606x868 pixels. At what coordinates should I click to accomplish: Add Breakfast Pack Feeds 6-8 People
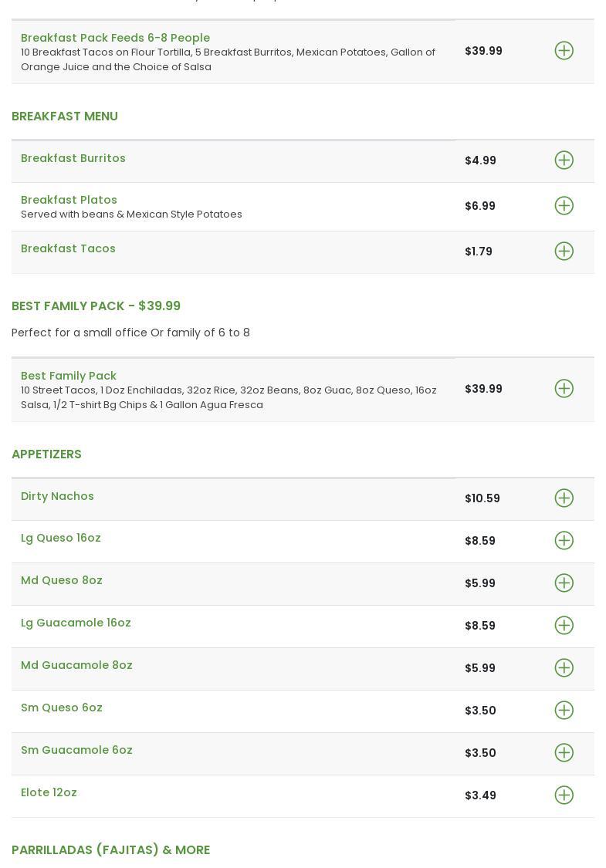point(564,51)
